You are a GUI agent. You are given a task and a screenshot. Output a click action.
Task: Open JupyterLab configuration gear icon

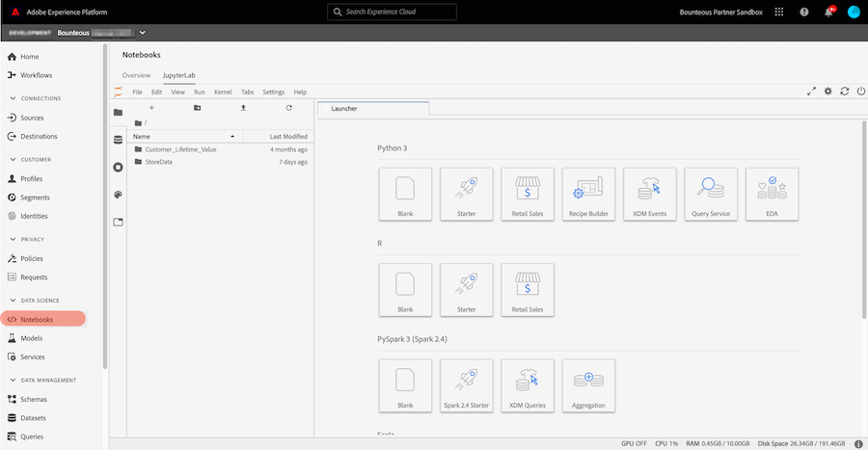828,92
